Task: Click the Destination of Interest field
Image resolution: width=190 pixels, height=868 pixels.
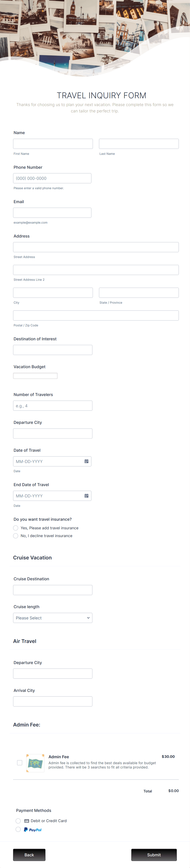Action: click(53, 349)
